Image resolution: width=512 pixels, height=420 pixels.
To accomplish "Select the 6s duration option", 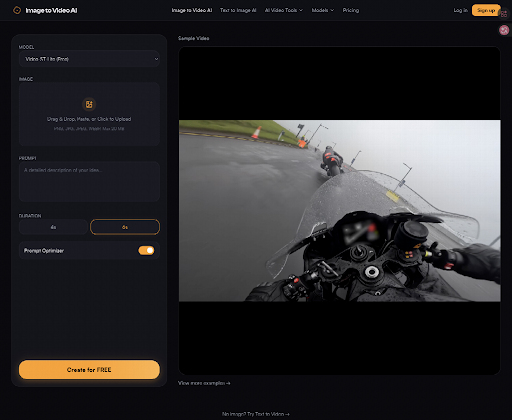I will [x=125, y=227].
